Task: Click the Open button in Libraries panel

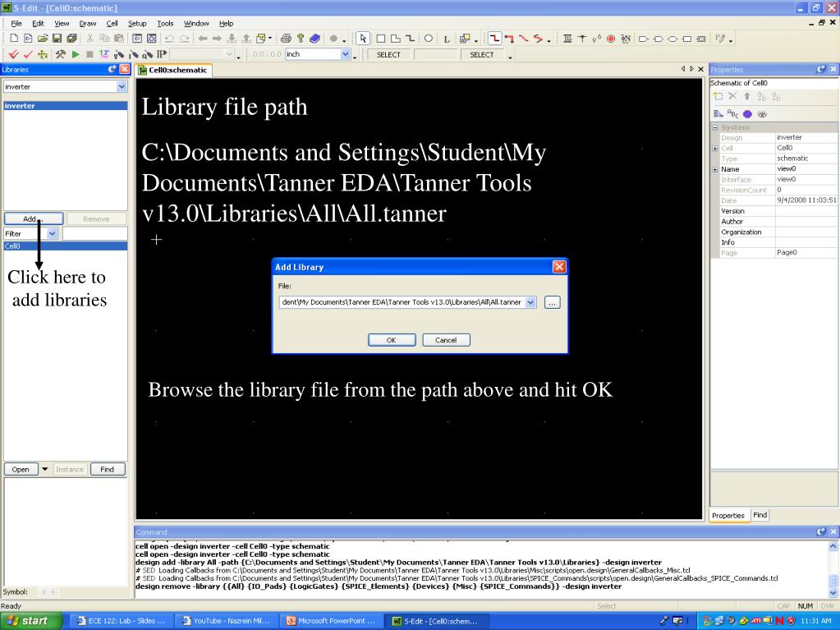Action: coord(21,469)
